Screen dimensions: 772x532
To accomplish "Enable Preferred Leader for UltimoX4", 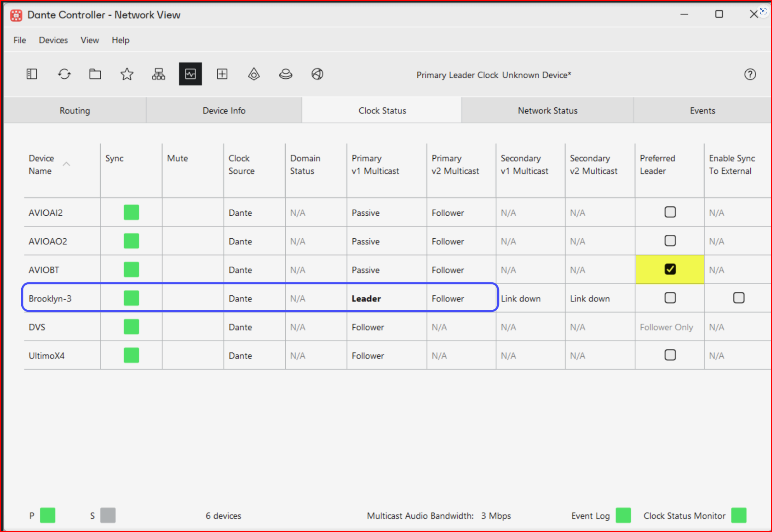I will 670,355.
